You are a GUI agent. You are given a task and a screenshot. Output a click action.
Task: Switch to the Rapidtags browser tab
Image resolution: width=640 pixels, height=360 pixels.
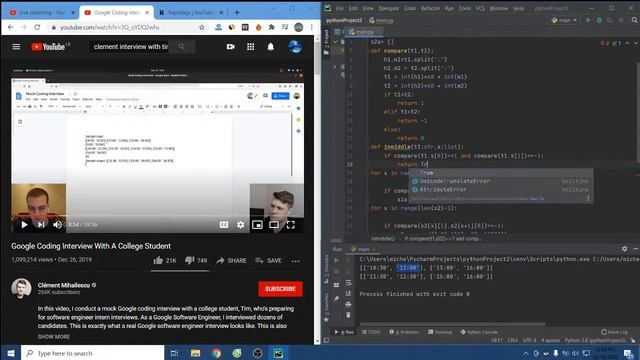click(x=190, y=13)
